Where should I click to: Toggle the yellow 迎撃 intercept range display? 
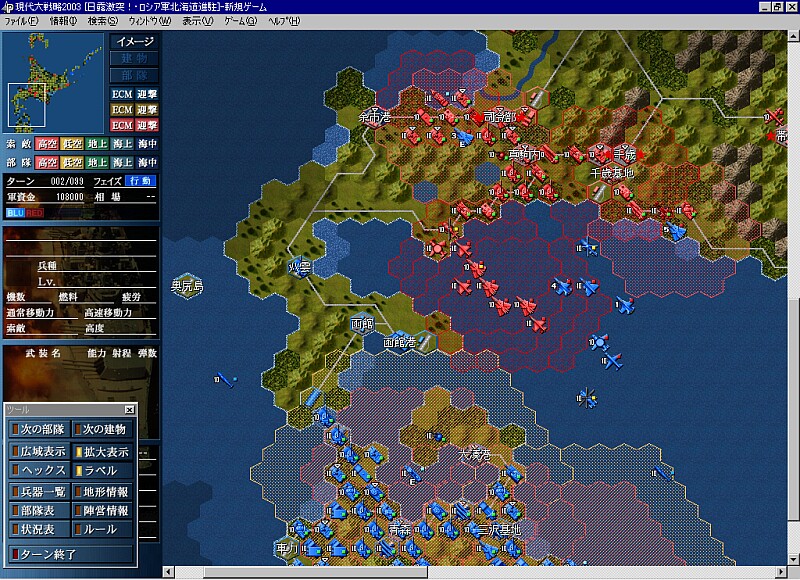147,110
